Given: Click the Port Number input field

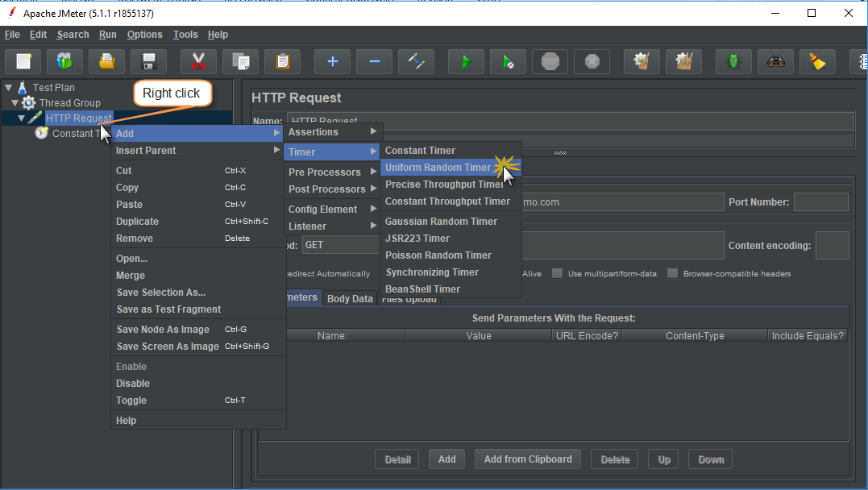Looking at the screenshot, I should coord(820,202).
